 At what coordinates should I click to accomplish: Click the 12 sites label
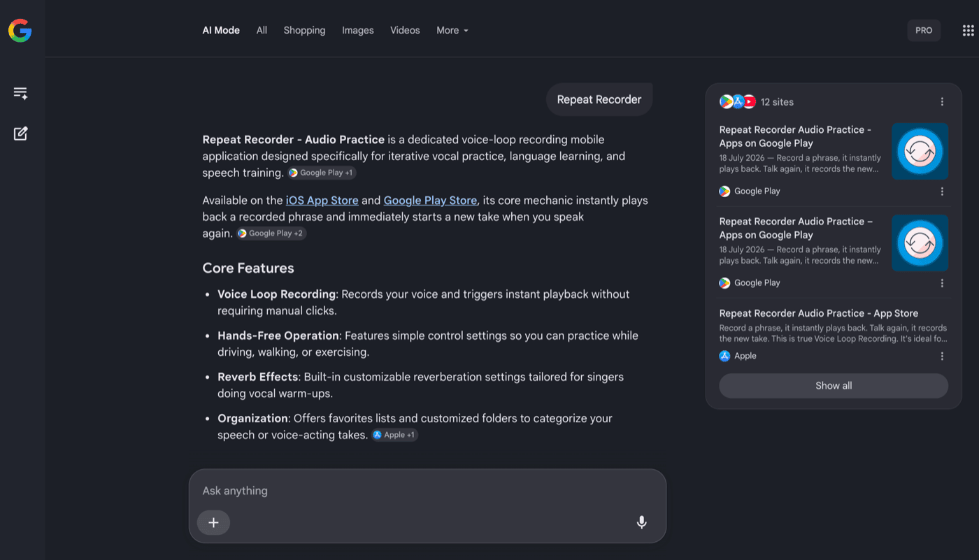[x=777, y=102]
